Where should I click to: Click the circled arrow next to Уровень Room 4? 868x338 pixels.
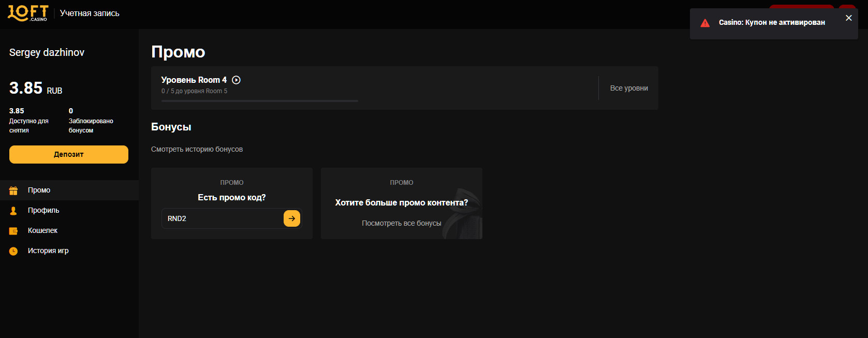point(237,80)
